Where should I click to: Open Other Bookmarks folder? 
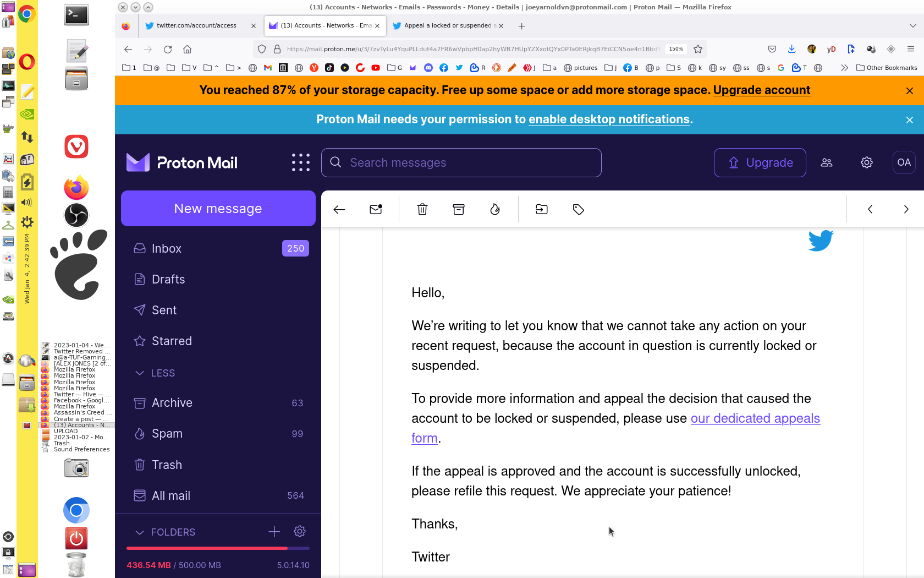[x=887, y=68]
